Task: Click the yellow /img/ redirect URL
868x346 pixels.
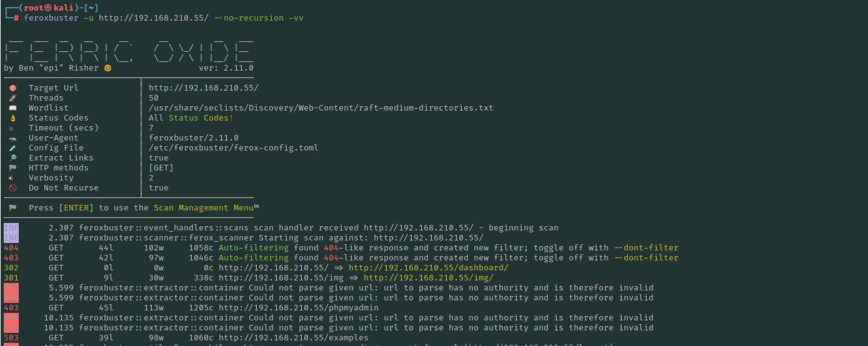Action: 429,278
